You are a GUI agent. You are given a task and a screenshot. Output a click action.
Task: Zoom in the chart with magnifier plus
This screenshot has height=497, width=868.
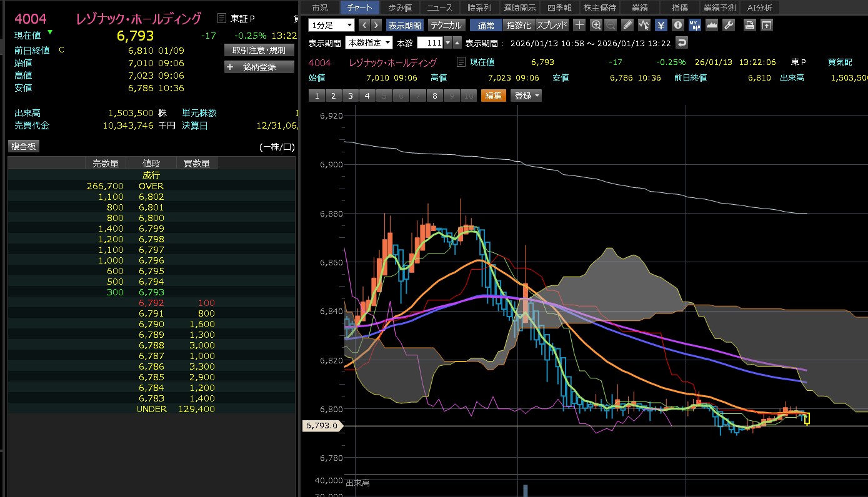point(596,25)
